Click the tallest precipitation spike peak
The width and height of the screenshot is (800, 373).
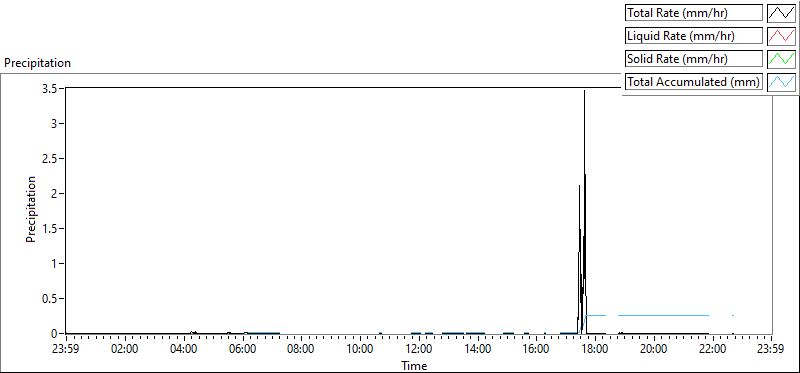[584, 91]
